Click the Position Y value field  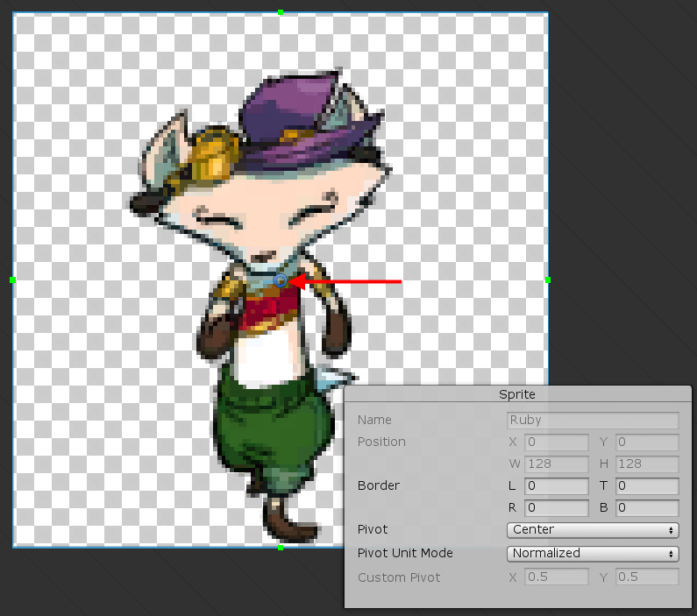[x=647, y=443]
